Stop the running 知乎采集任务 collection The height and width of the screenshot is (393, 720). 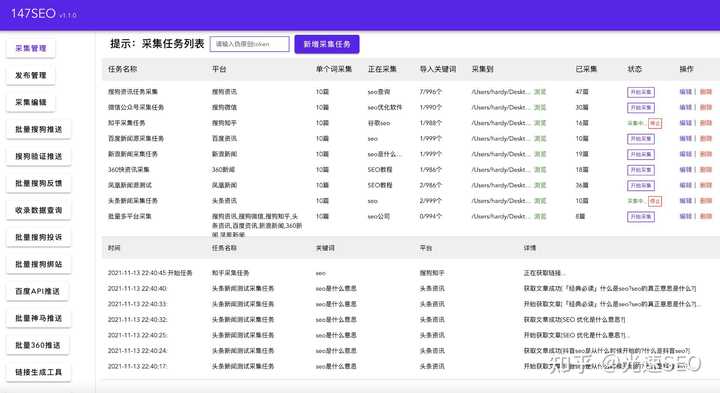[x=655, y=123]
